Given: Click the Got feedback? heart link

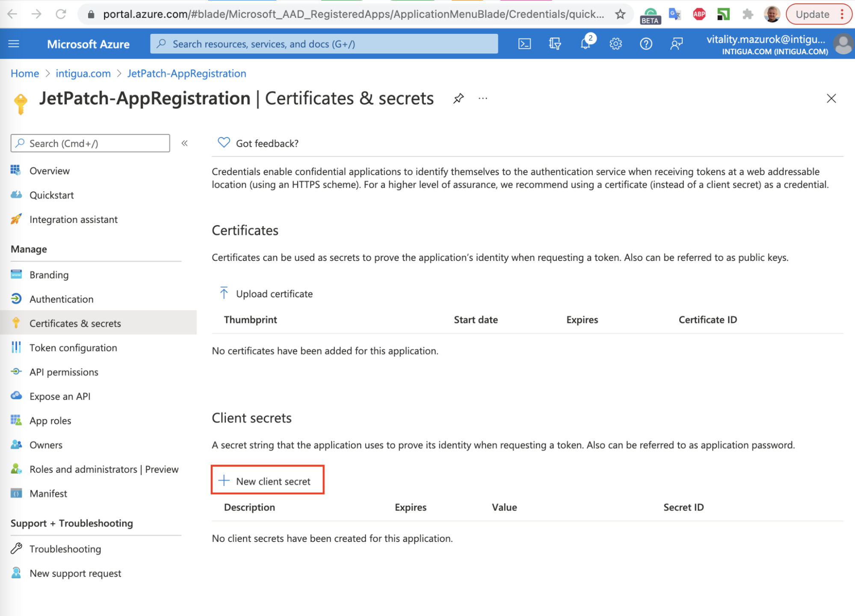Looking at the screenshot, I should point(258,143).
